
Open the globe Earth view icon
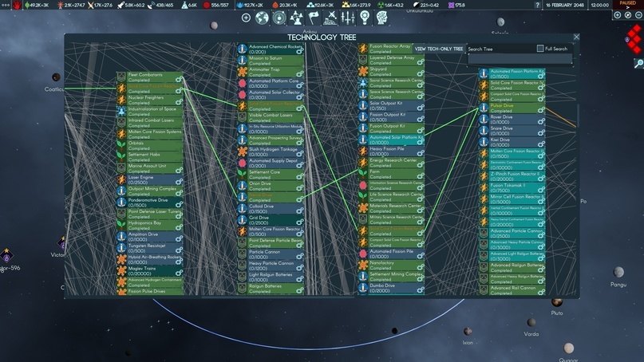coord(262,18)
